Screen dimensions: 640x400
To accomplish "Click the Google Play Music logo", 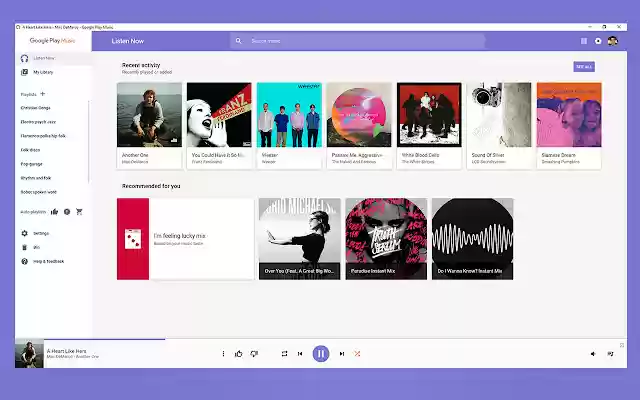I will [x=53, y=41].
